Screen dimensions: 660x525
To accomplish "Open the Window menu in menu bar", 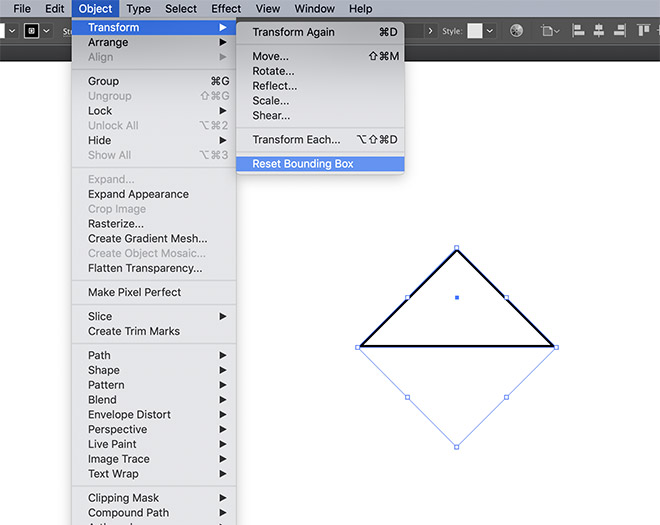I will point(314,9).
